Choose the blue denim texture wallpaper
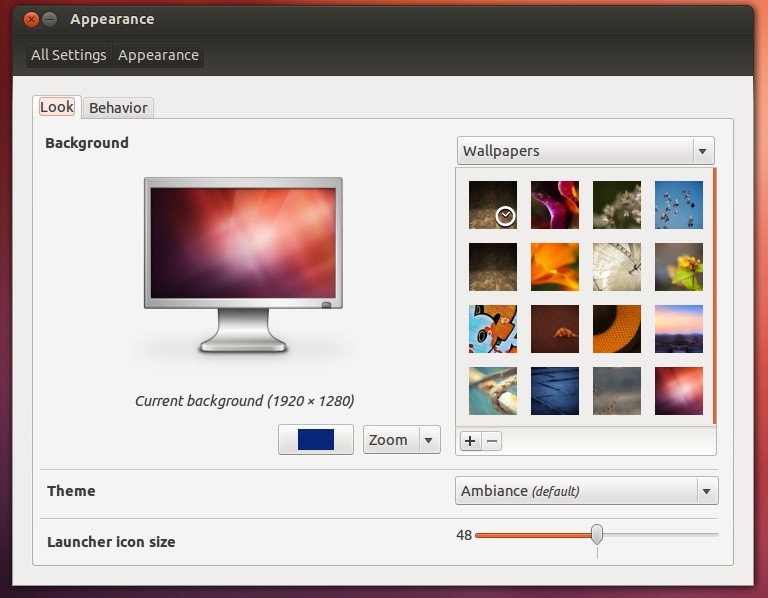This screenshot has height=598, width=768. tap(555, 391)
